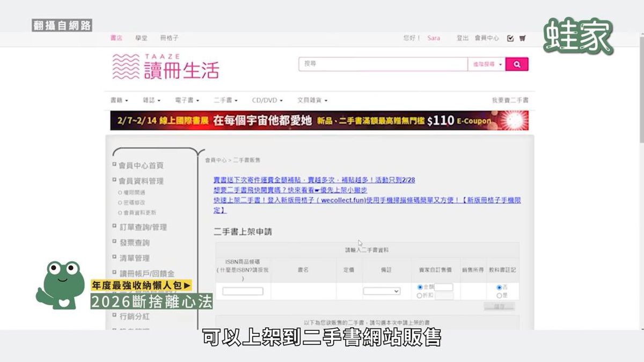The width and height of the screenshot is (644, 362).
Task: Click the 儲存 button
Action: (499, 306)
